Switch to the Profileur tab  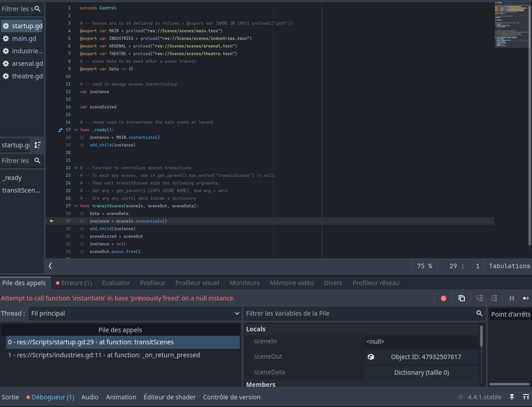tap(153, 283)
